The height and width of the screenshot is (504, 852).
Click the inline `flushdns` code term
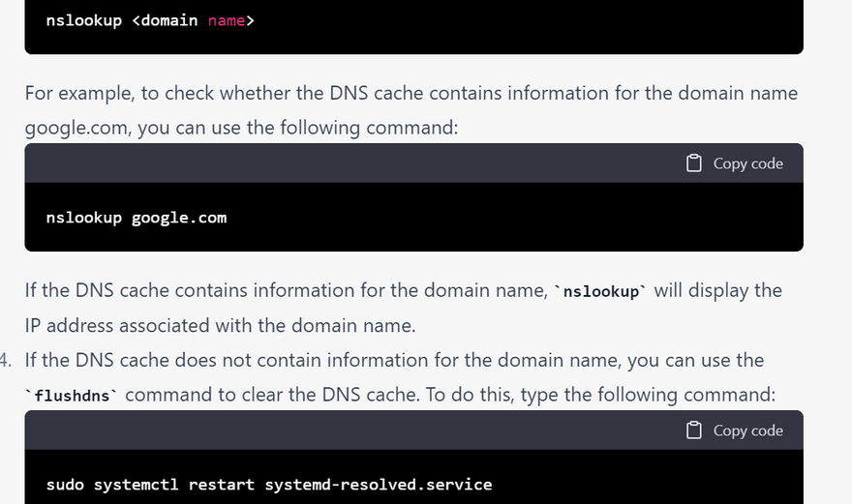tap(73, 396)
